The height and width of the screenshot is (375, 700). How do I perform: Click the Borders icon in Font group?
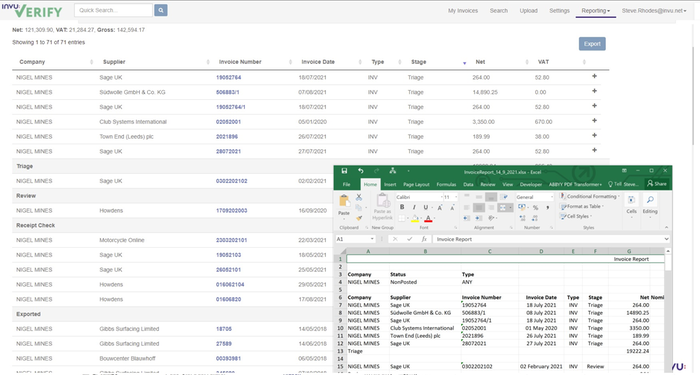(402, 218)
